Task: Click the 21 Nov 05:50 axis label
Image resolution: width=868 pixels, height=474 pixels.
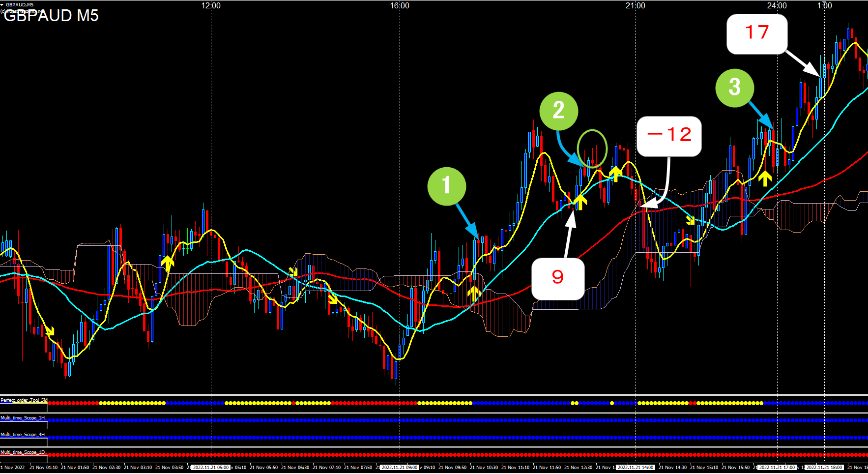Action: point(263,468)
